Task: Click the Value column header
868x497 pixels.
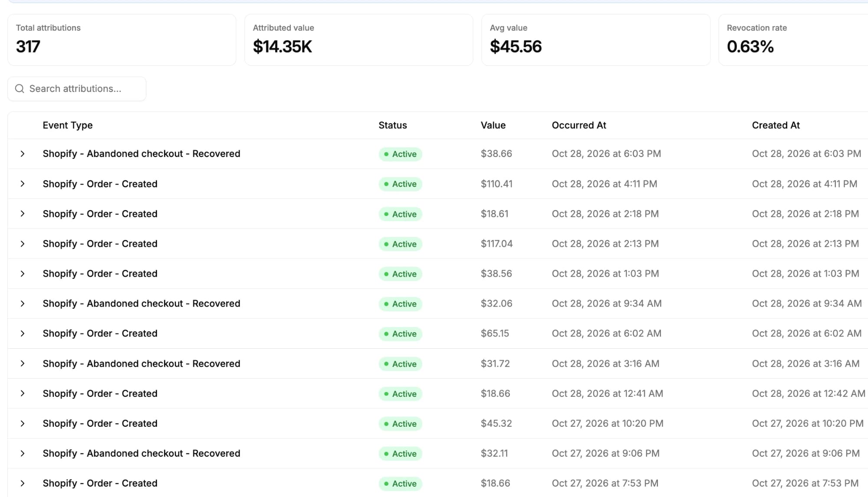Action: (x=493, y=125)
